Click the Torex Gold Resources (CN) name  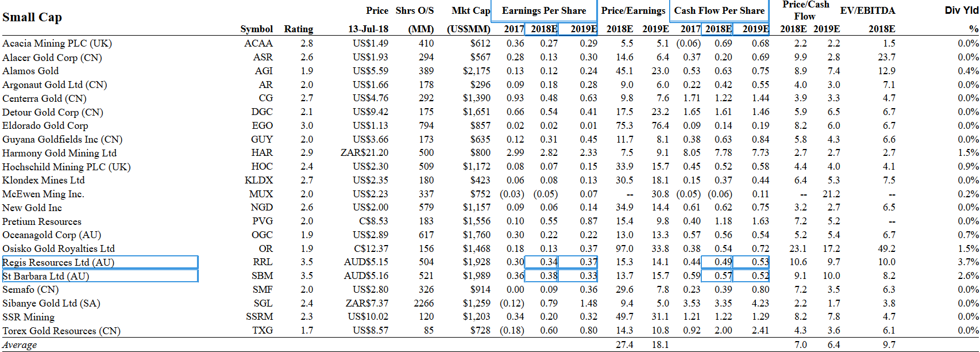point(61,331)
